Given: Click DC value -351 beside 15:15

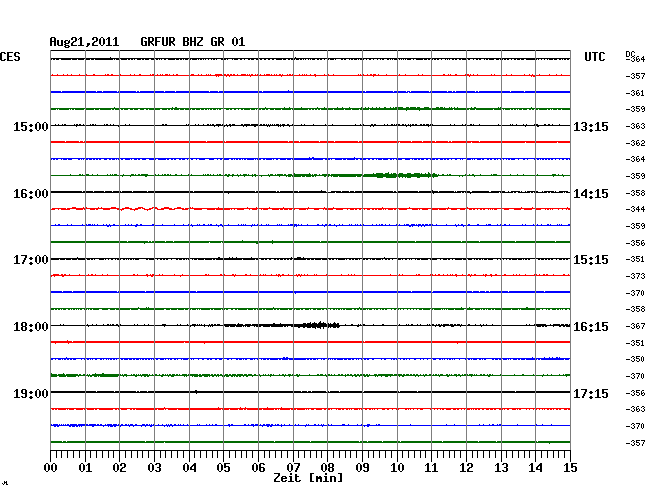Looking at the screenshot, I should pyautogui.click(x=635, y=259).
